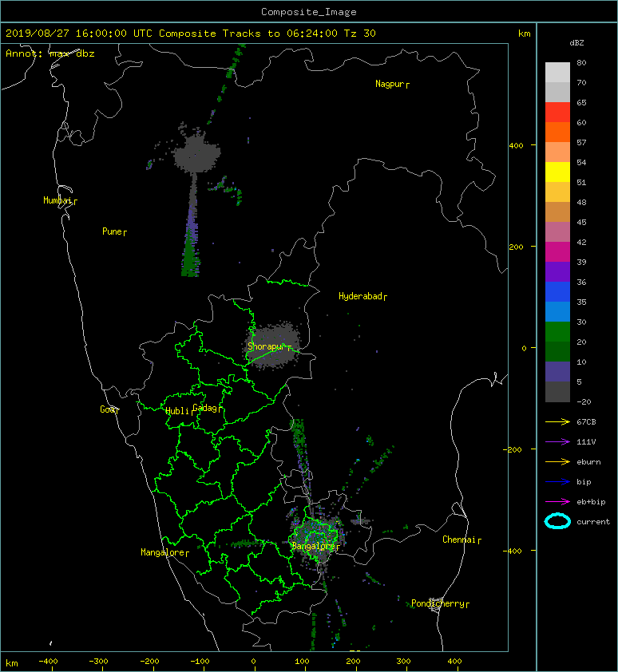The width and height of the screenshot is (618, 672).
Task: Click the Mangalore city label
Action: coord(163,552)
